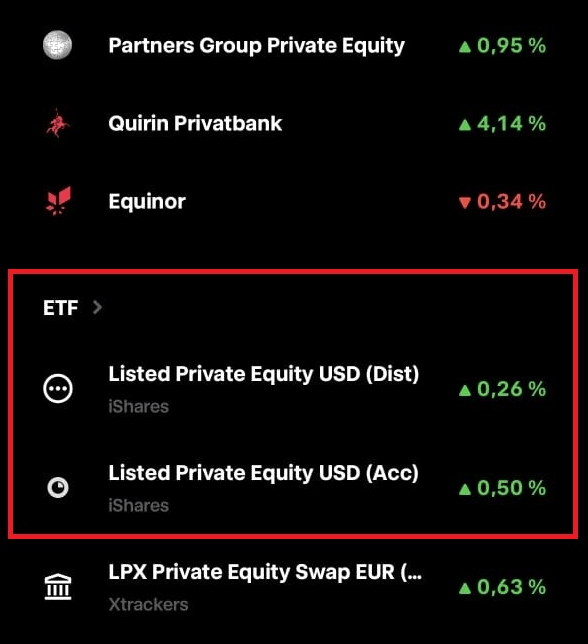Click the Quirin Privatbank red horse logo
Screen dimensions: 588x644
[58, 123]
